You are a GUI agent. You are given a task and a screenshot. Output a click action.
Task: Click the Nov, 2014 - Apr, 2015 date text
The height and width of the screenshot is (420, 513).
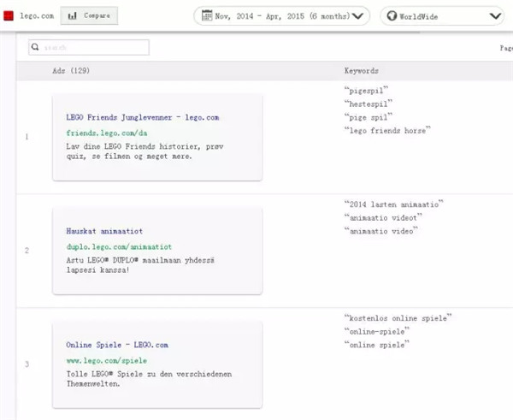(282, 15)
